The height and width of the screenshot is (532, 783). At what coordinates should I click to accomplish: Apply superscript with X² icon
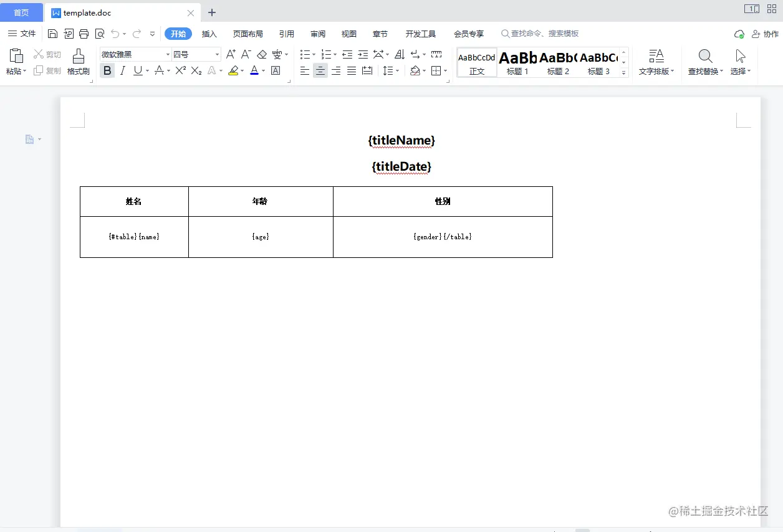tap(181, 71)
